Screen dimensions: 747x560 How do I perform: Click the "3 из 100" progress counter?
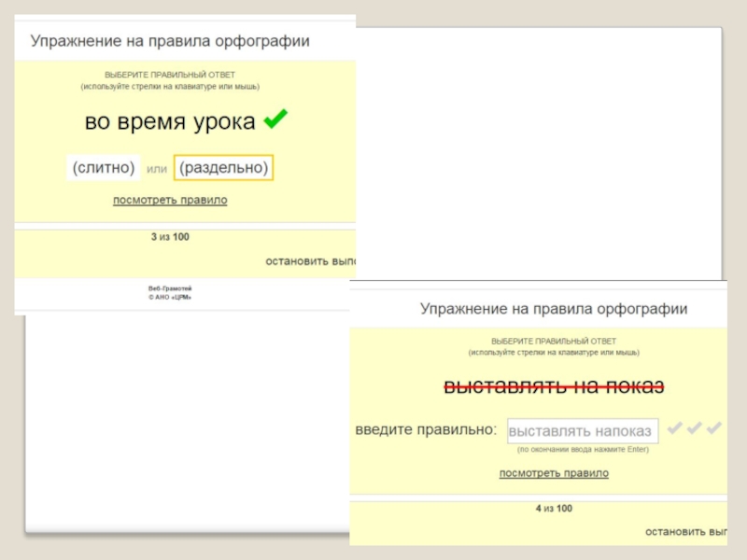(170, 237)
